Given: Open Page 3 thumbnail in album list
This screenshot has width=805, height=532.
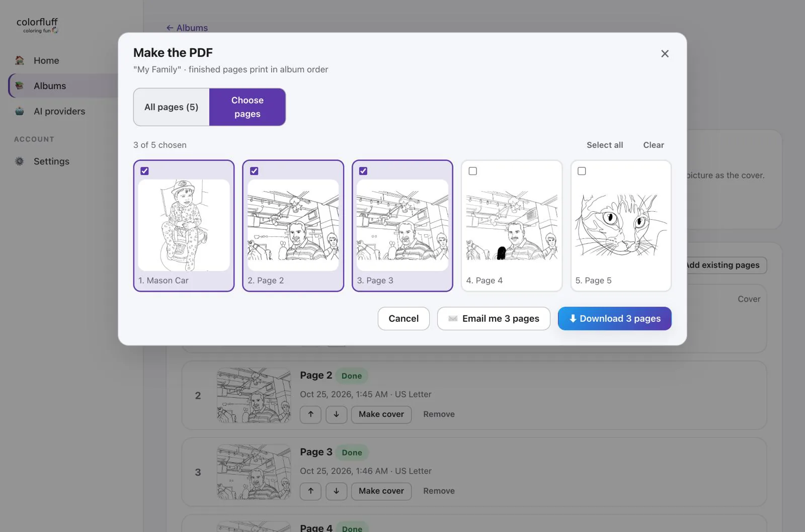Looking at the screenshot, I should [254, 472].
